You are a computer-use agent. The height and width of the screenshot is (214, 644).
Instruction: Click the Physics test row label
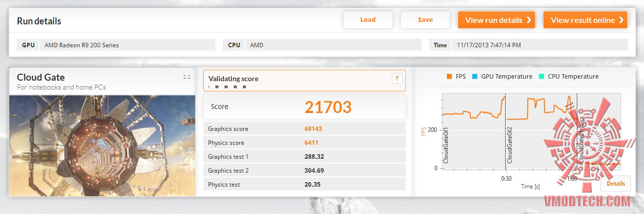[224, 185]
